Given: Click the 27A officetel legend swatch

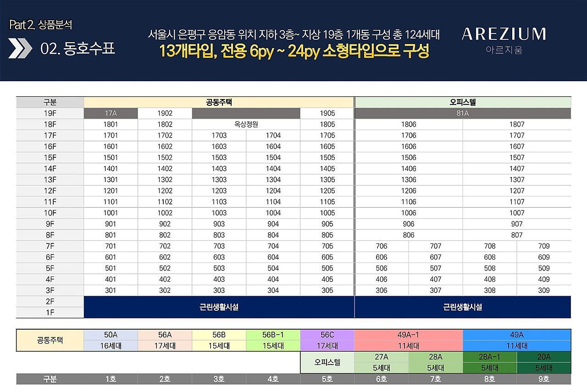Looking at the screenshot, I should pyautogui.click(x=382, y=357).
